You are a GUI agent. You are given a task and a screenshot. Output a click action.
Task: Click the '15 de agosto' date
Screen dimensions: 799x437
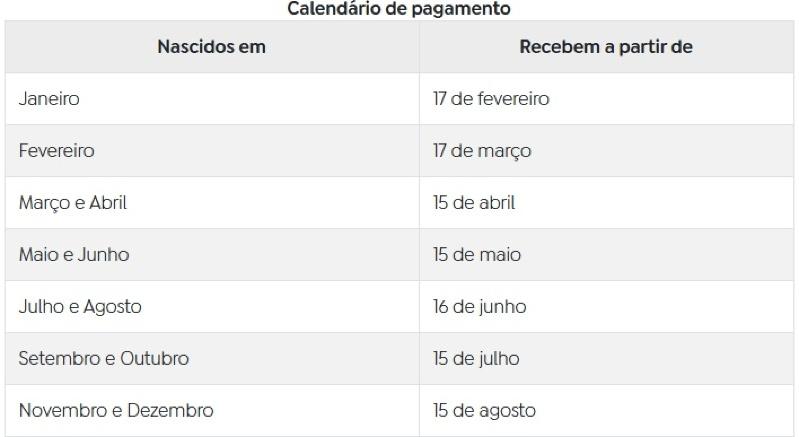click(484, 411)
